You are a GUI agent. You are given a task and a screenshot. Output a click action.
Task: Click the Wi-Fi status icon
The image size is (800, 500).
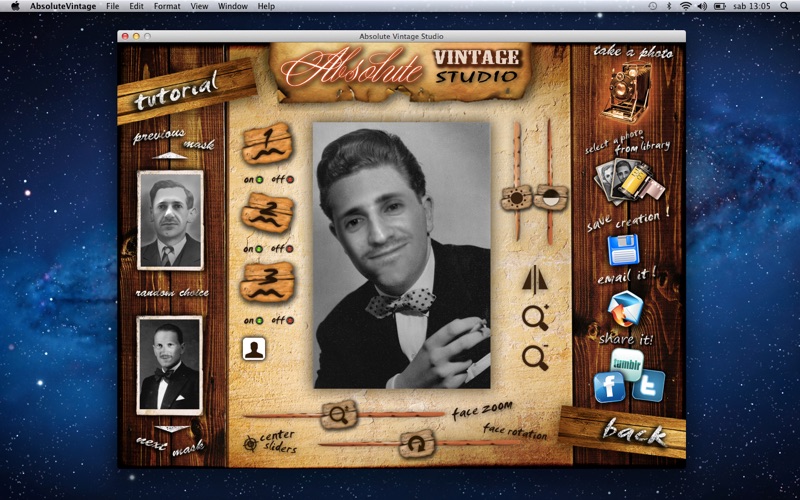(x=686, y=6)
